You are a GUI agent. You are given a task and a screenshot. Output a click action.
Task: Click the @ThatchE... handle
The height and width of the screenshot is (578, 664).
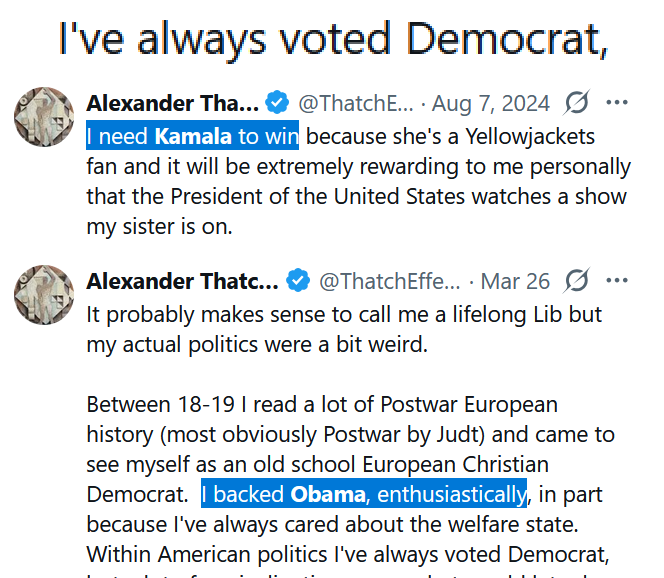click(x=356, y=103)
